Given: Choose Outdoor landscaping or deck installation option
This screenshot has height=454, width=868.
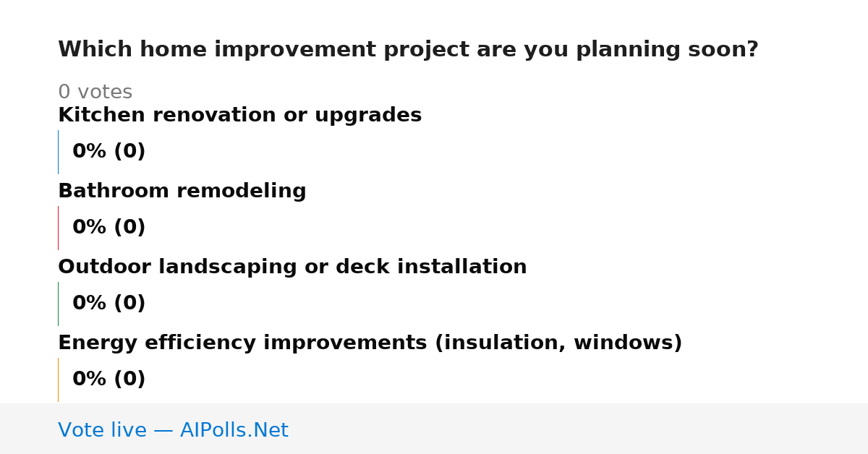Looking at the screenshot, I should (292, 267).
